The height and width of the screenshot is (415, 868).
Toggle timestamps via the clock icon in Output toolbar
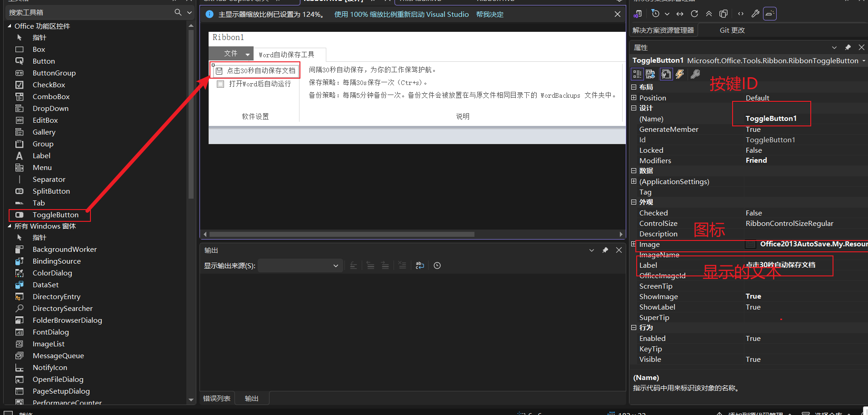pyautogui.click(x=437, y=265)
